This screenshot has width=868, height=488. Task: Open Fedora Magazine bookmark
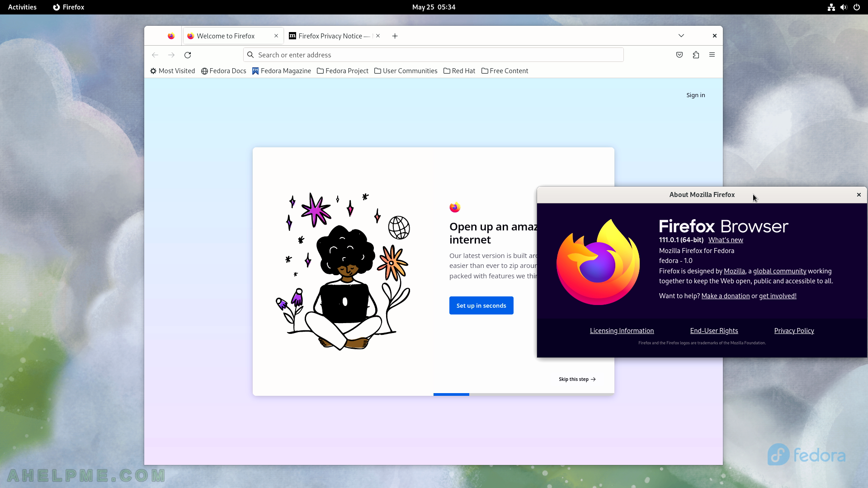(282, 71)
